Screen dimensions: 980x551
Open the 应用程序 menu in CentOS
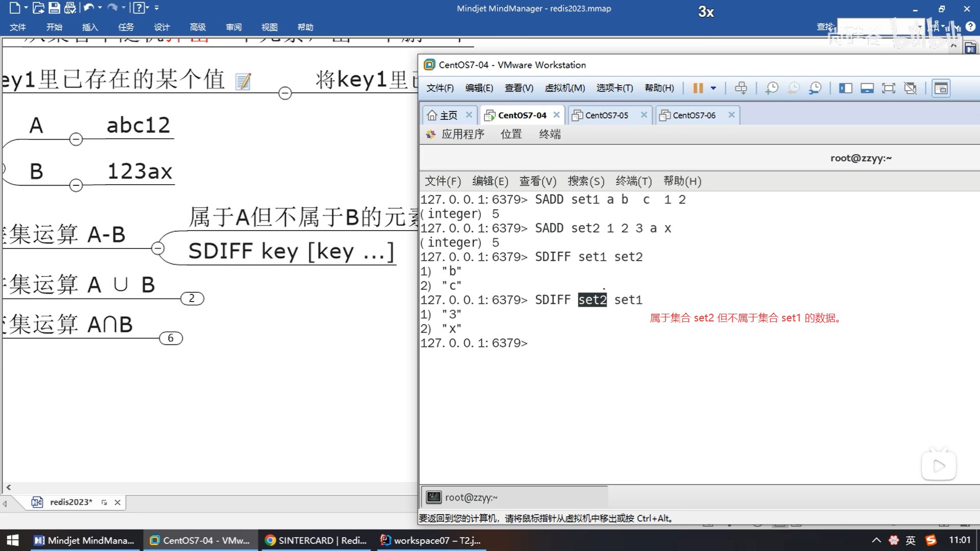pos(462,134)
